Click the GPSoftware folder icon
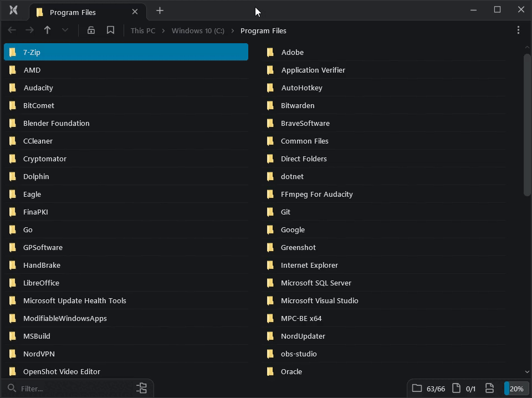This screenshot has width=532, height=398. pyautogui.click(x=13, y=247)
